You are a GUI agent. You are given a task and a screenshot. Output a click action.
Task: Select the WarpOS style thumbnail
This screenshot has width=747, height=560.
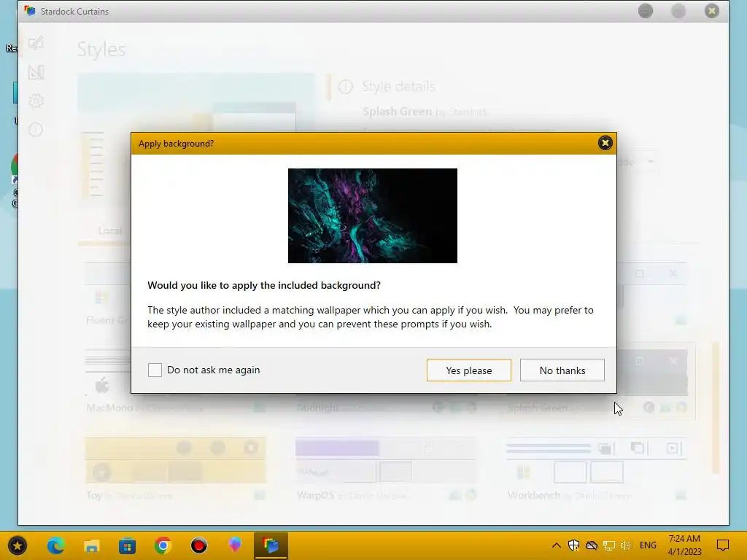(386, 461)
